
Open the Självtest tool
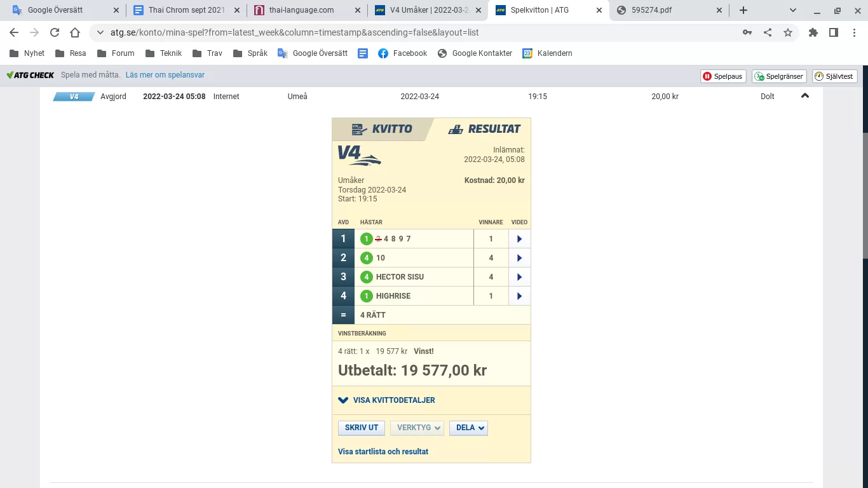(x=834, y=76)
